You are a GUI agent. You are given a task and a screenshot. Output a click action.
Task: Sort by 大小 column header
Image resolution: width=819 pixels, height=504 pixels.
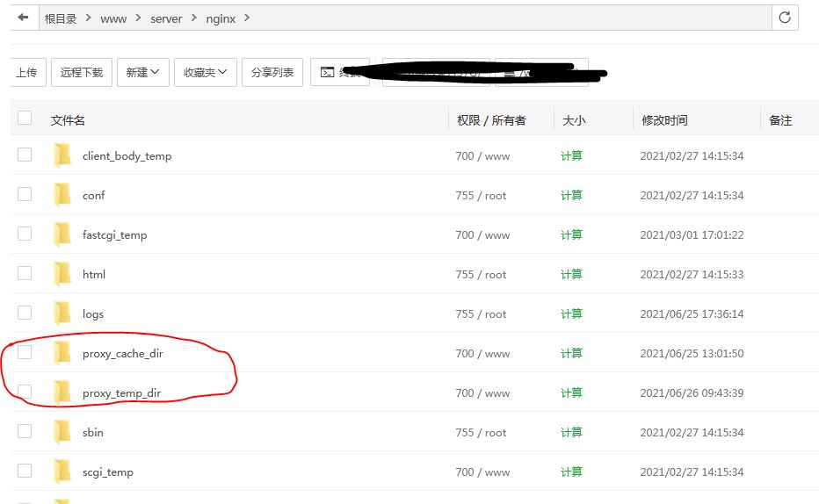pos(574,120)
